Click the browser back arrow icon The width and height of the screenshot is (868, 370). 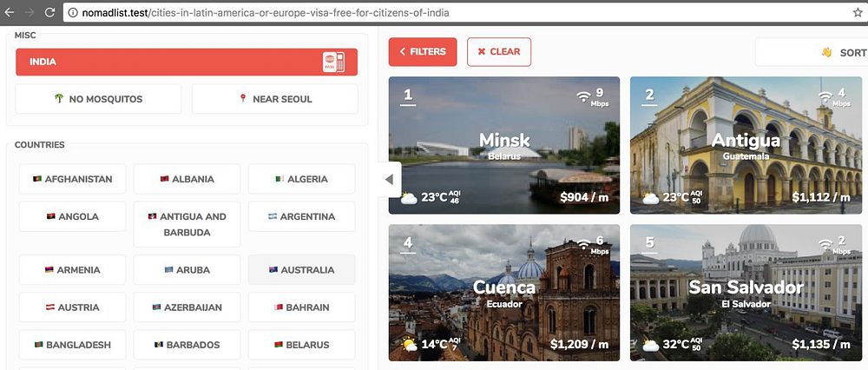click(x=10, y=12)
